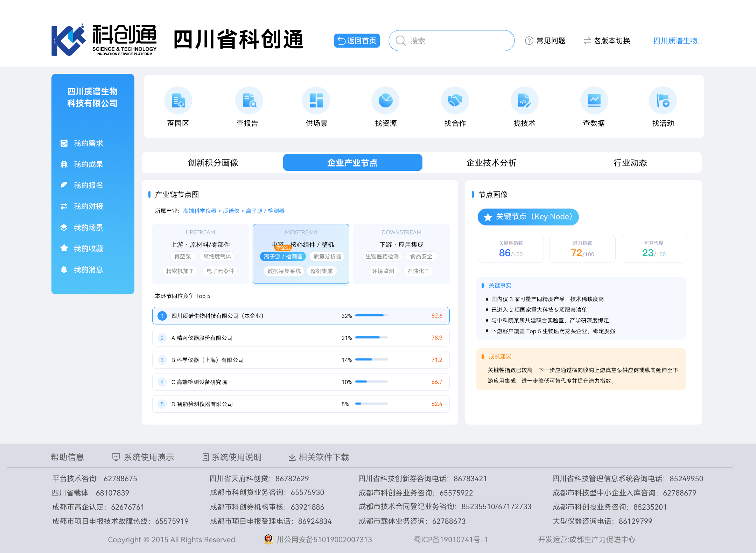Click the 常见问题 question mark icon
Screen dimensions: 756x553
(x=529, y=41)
